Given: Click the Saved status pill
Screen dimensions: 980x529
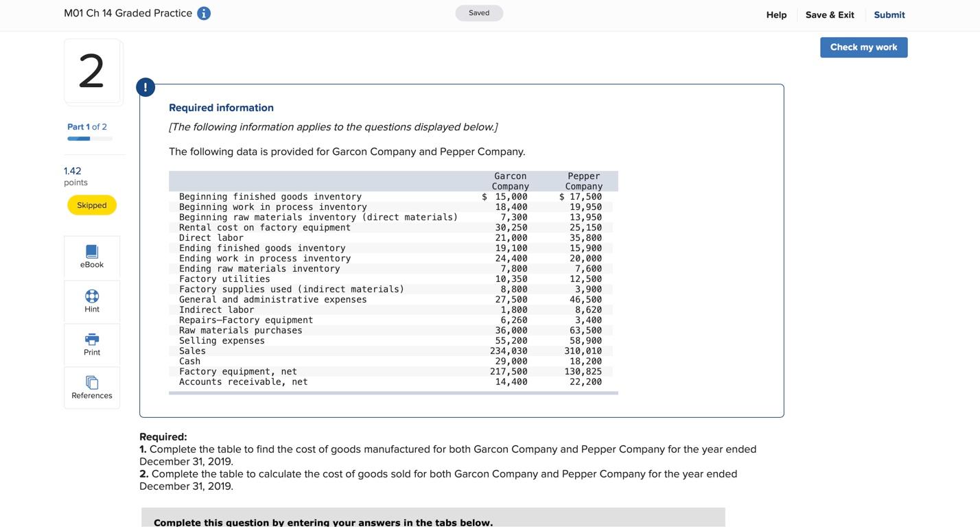Looking at the screenshot, I should click(x=479, y=13).
